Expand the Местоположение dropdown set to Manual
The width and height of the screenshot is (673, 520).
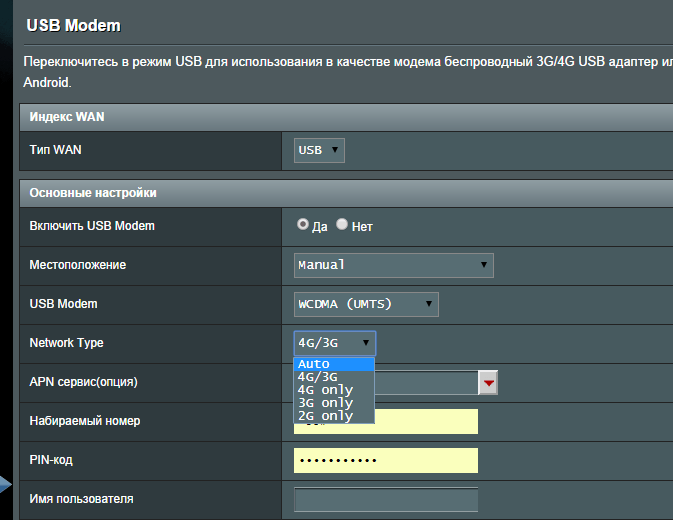394,265
